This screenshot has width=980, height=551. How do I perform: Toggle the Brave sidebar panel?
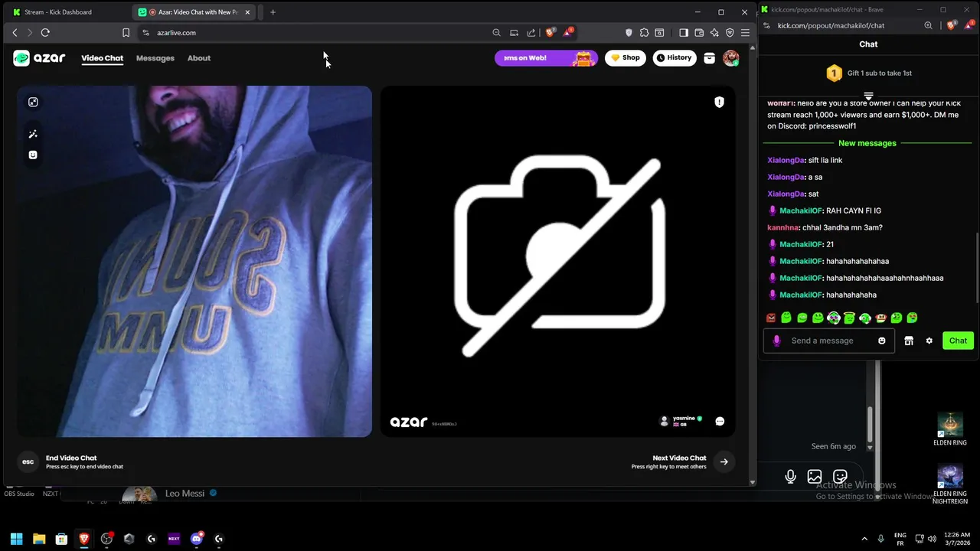(x=684, y=33)
